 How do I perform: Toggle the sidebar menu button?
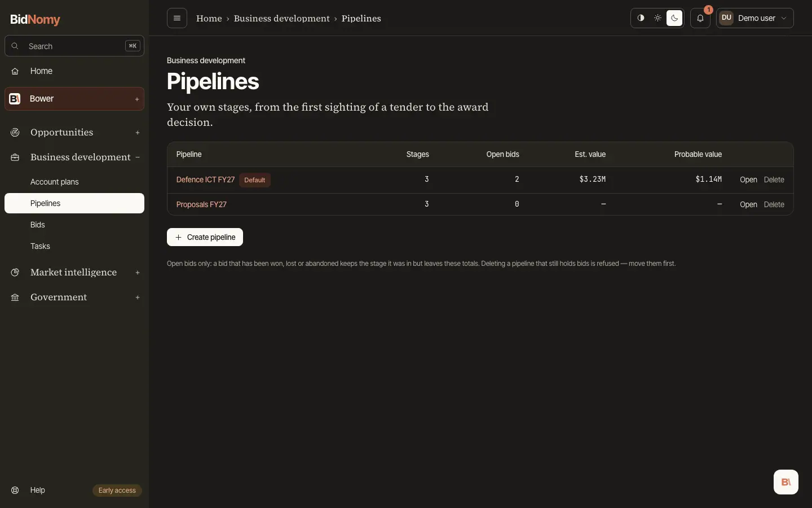click(x=177, y=18)
